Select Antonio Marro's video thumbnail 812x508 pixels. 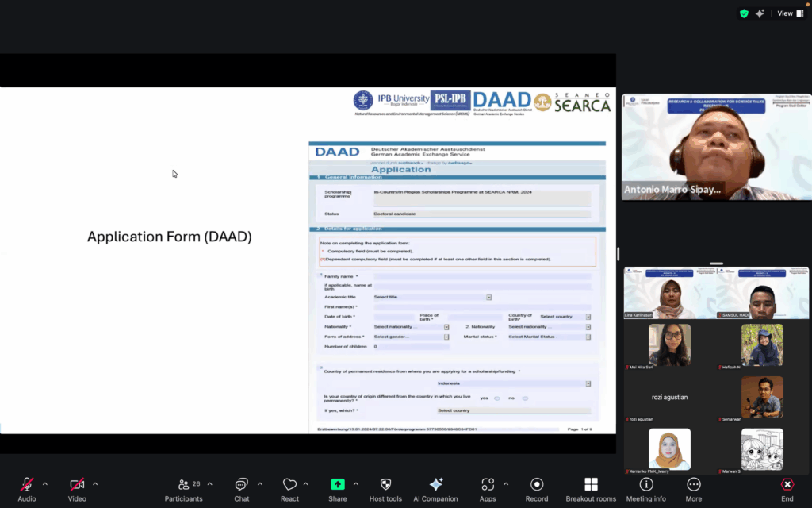[714, 147]
